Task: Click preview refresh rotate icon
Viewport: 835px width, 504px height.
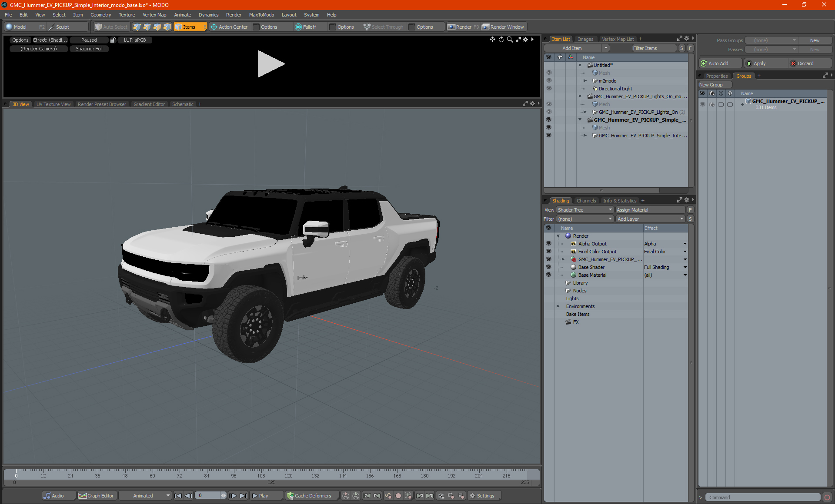Action: point(501,40)
